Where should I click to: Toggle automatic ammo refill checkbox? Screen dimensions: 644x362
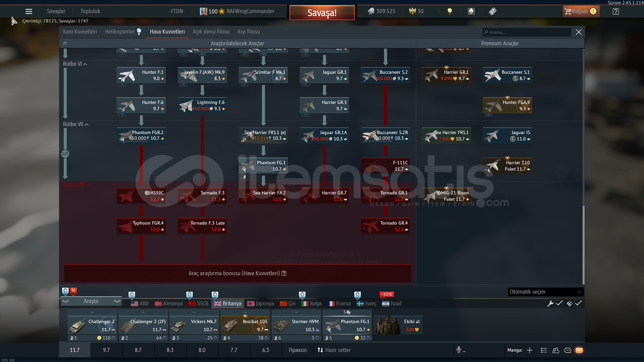point(578,304)
